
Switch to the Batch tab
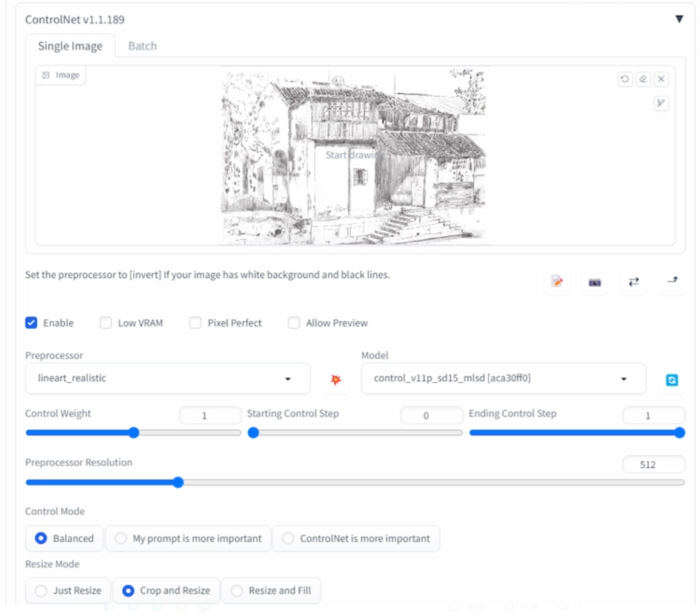142,46
